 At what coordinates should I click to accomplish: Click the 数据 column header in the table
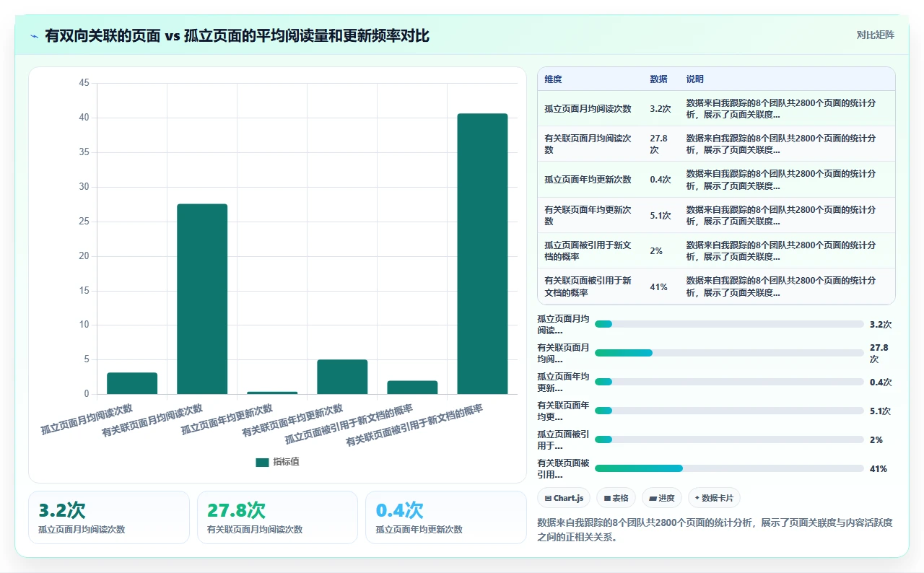(x=658, y=79)
